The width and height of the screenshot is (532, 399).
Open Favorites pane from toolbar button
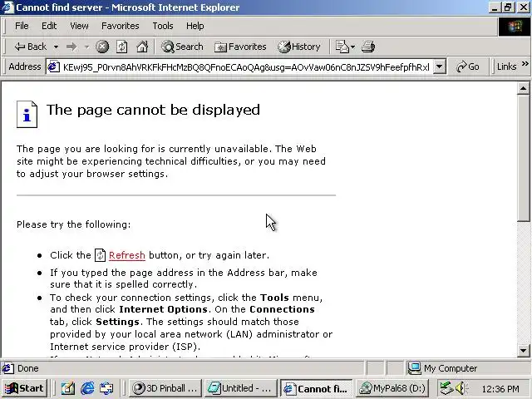coord(240,47)
